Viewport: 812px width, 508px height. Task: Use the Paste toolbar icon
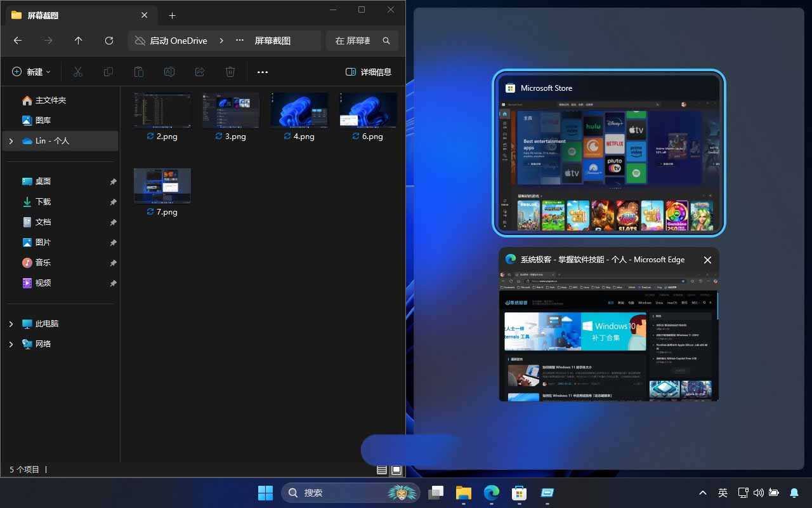[x=139, y=72]
